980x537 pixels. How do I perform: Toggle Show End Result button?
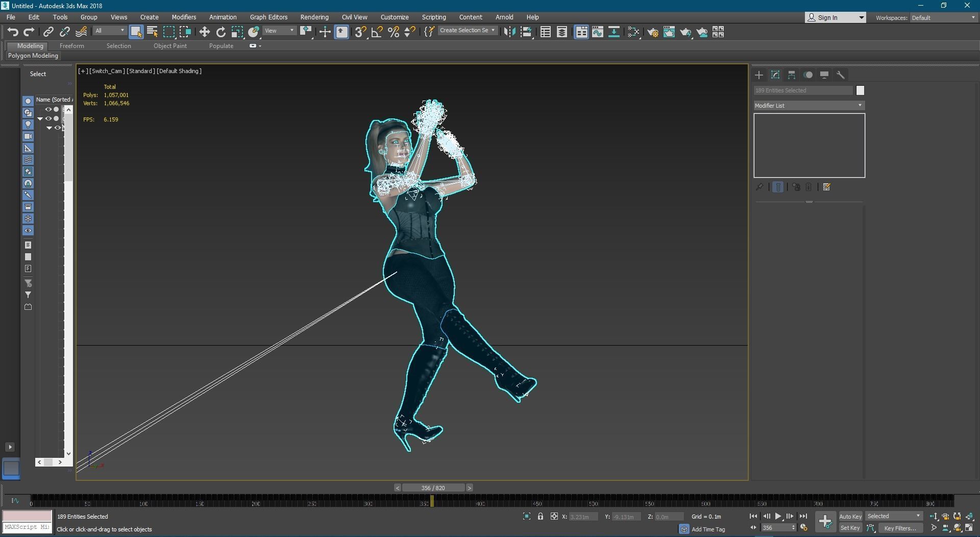pos(778,187)
